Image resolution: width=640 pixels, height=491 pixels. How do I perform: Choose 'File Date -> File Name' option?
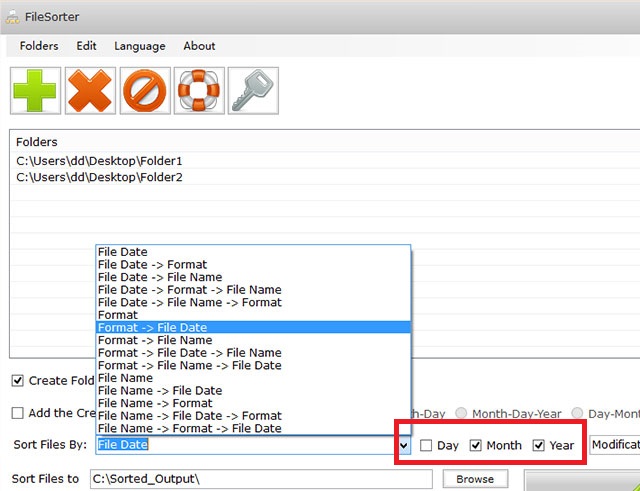pyautogui.click(x=253, y=277)
